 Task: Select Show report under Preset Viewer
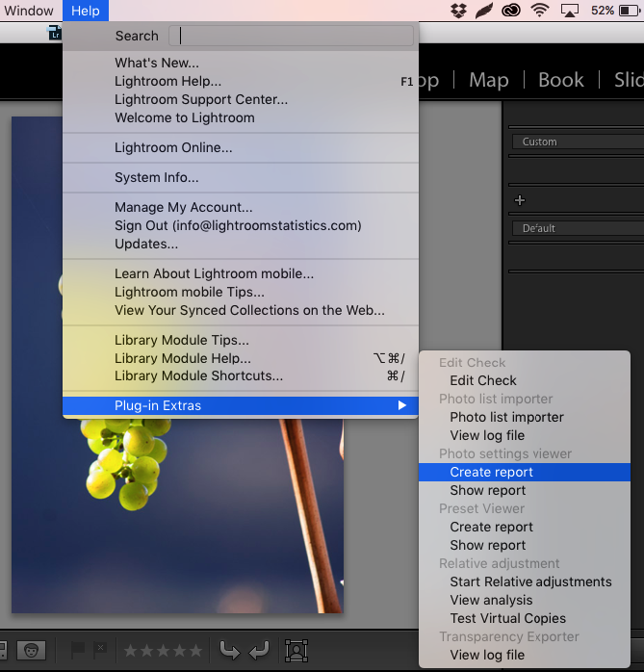(525, 545)
